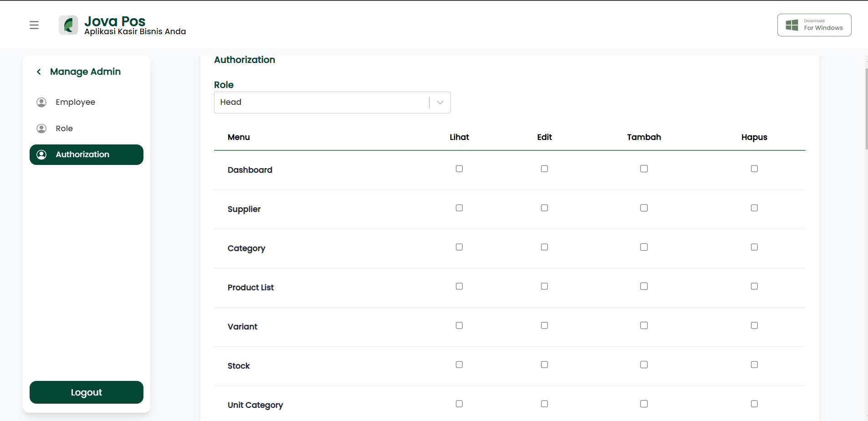868x421 pixels.
Task: Click the Role user icon
Action: pos(41,128)
